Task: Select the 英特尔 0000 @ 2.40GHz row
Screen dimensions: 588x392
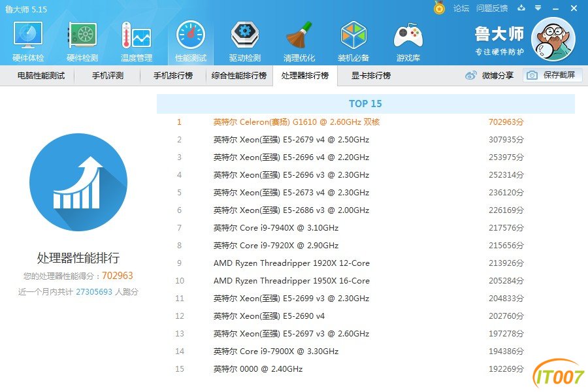Action: (366, 368)
